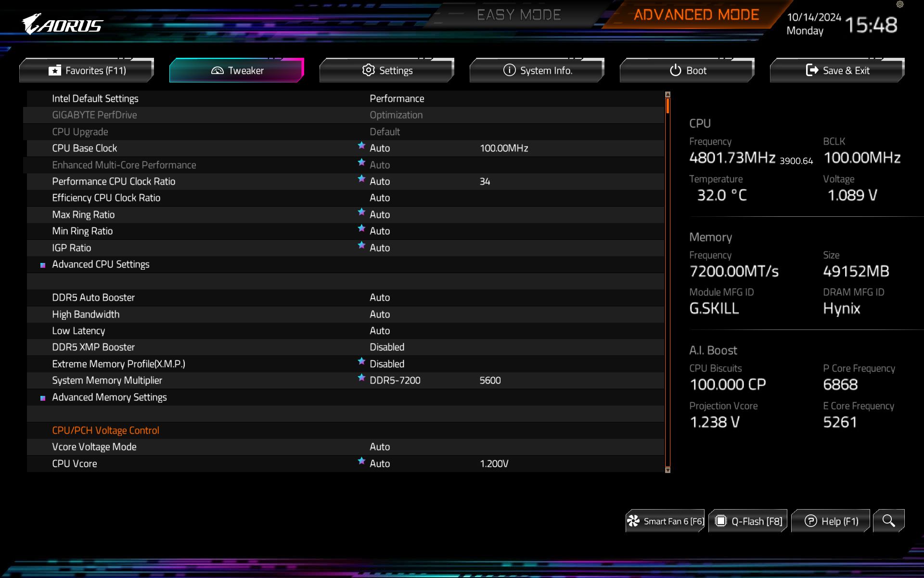The height and width of the screenshot is (578, 924).
Task: Expand Advanced Memory Settings submenu
Action: click(x=109, y=397)
